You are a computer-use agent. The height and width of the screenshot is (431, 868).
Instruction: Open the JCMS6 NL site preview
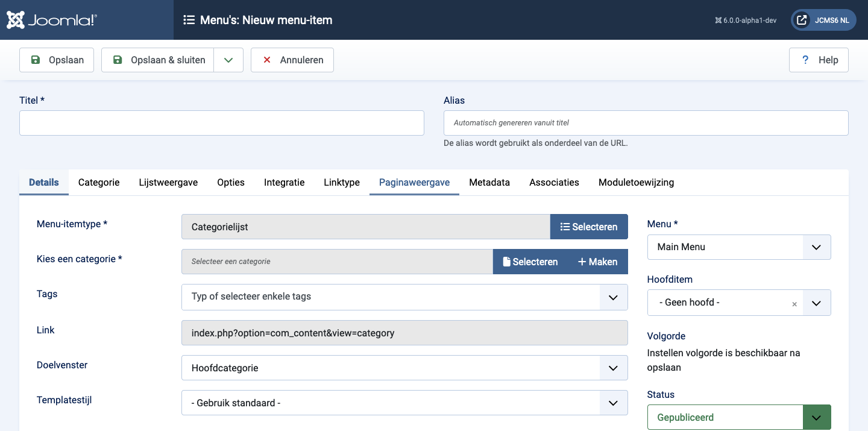click(x=823, y=20)
